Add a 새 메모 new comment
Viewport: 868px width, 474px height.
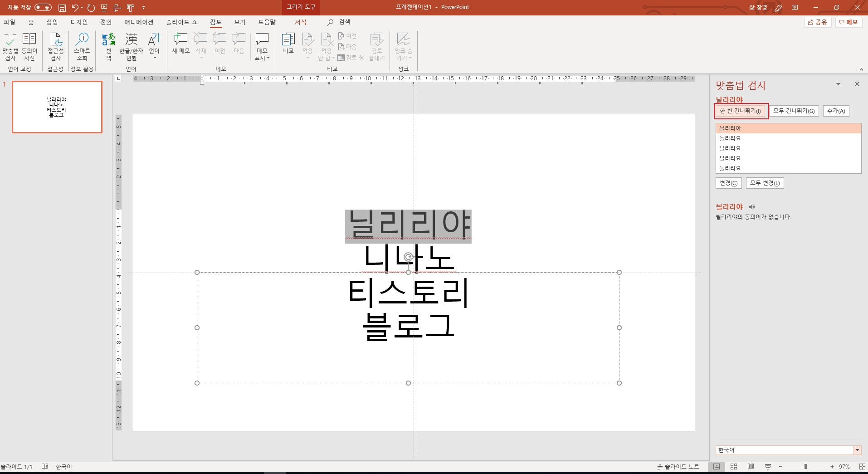tap(181, 44)
